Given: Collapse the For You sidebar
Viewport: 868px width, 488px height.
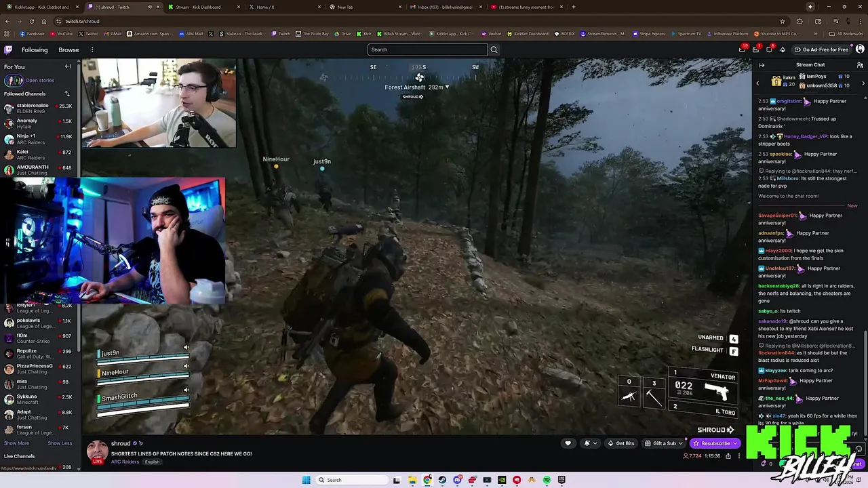Looking at the screenshot, I should click(x=68, y=66).
